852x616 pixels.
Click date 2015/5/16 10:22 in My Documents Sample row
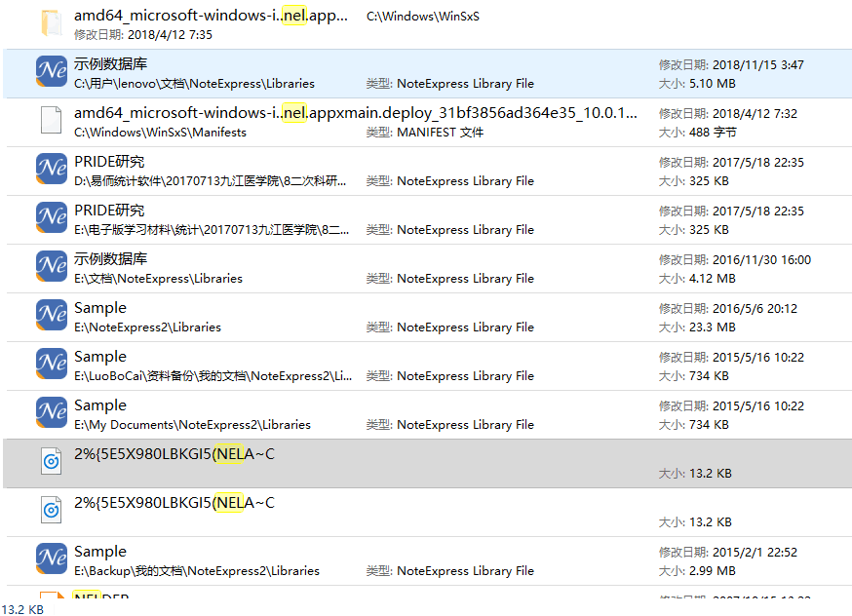click(758, 406)
